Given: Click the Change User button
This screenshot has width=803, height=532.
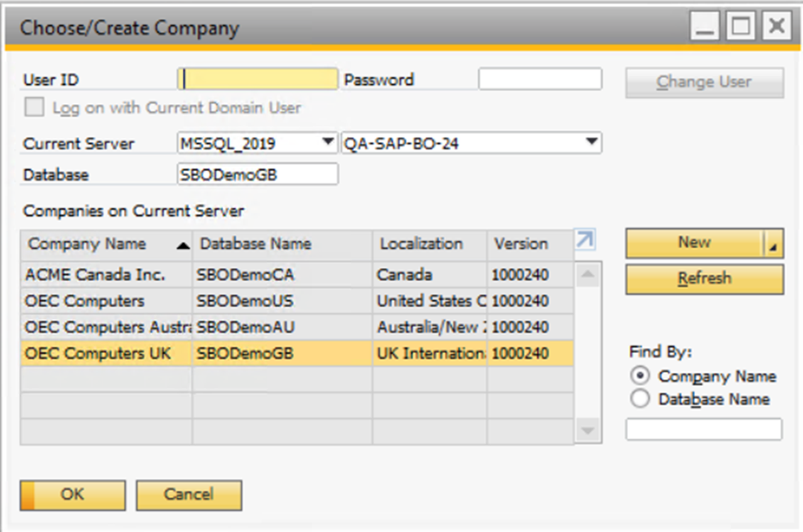Looking at the screenshot, I should click(704, 82).
